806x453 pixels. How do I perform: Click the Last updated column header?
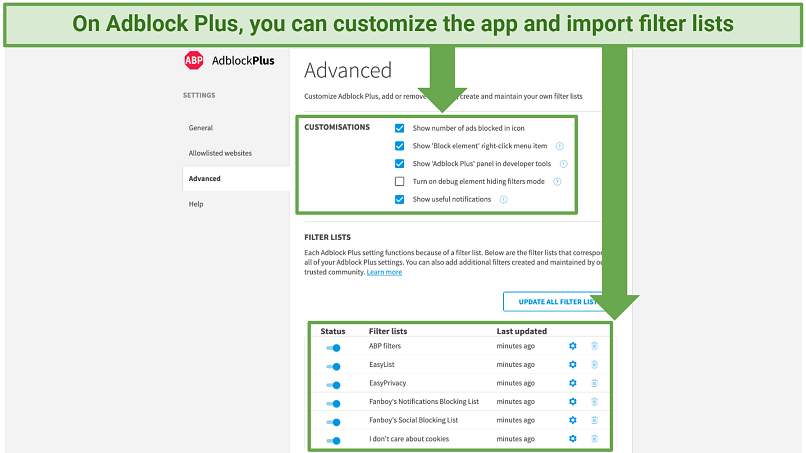[x=521, y=331]
